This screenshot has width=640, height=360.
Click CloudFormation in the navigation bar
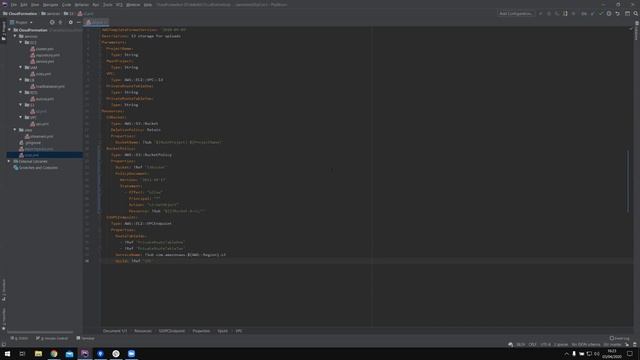(20, 14)
